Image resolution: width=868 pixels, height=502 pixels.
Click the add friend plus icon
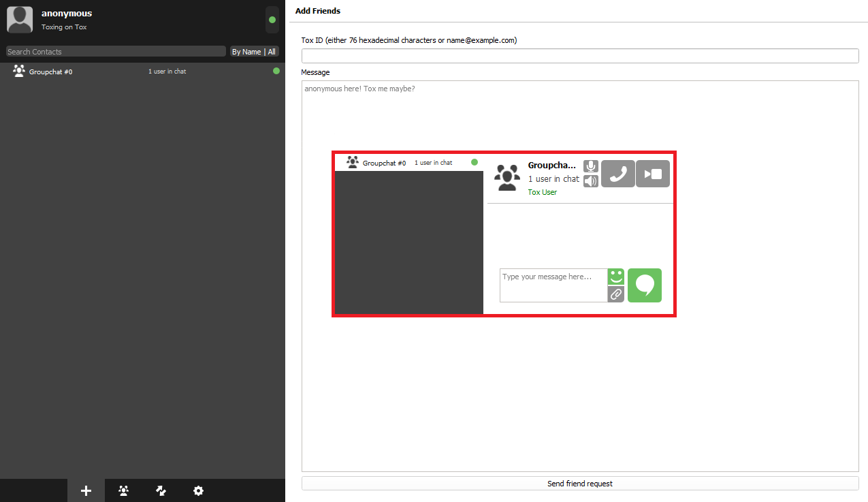[x=86, y=490]
